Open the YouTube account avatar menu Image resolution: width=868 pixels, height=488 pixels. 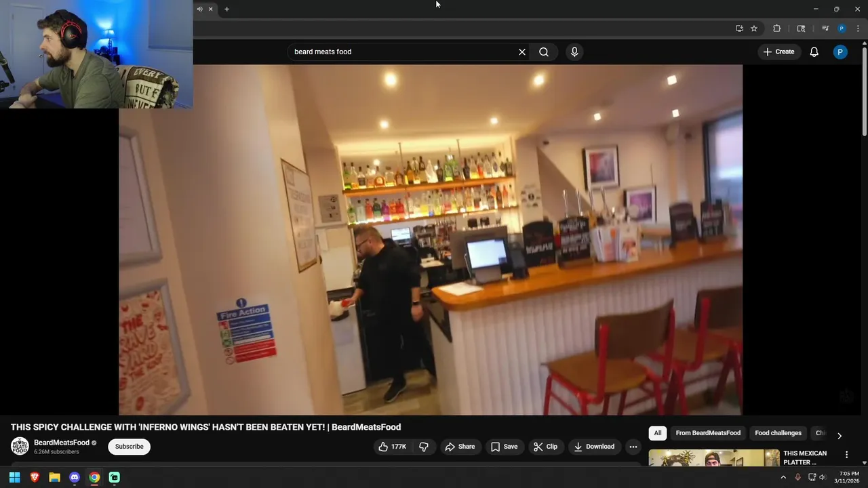840,52
